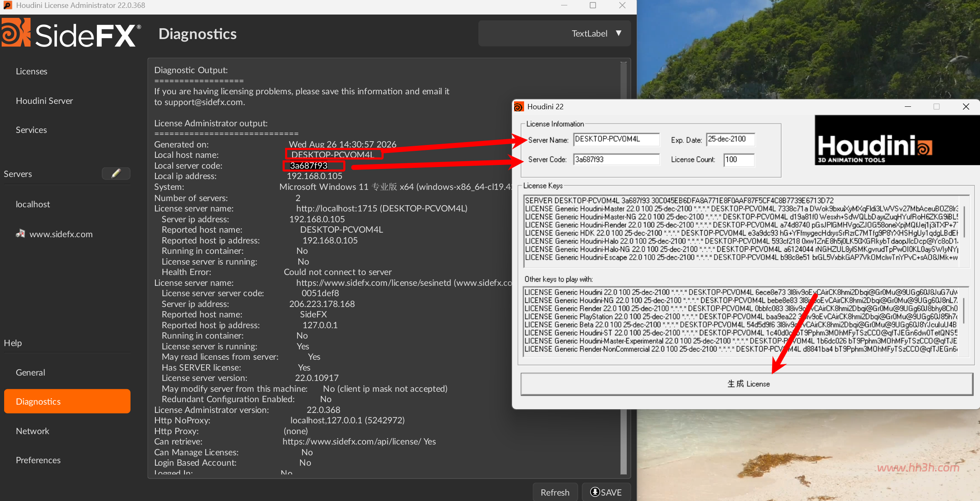Click the Houdini-Master-Experimental key line

coord(741,341)
